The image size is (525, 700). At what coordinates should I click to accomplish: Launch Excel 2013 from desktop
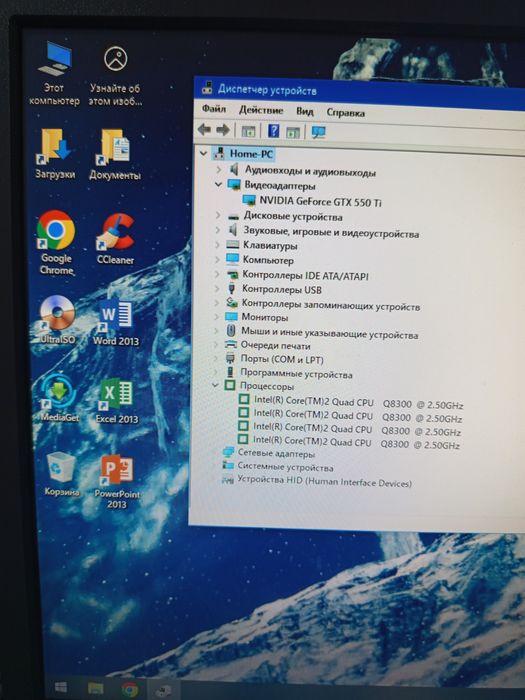coord(117,400)
